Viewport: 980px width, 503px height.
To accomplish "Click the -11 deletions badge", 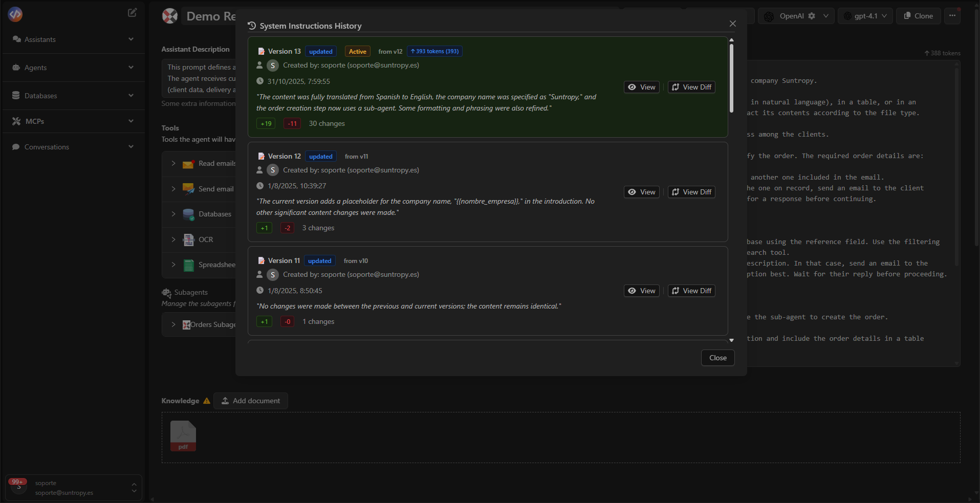I will [292, 123].
